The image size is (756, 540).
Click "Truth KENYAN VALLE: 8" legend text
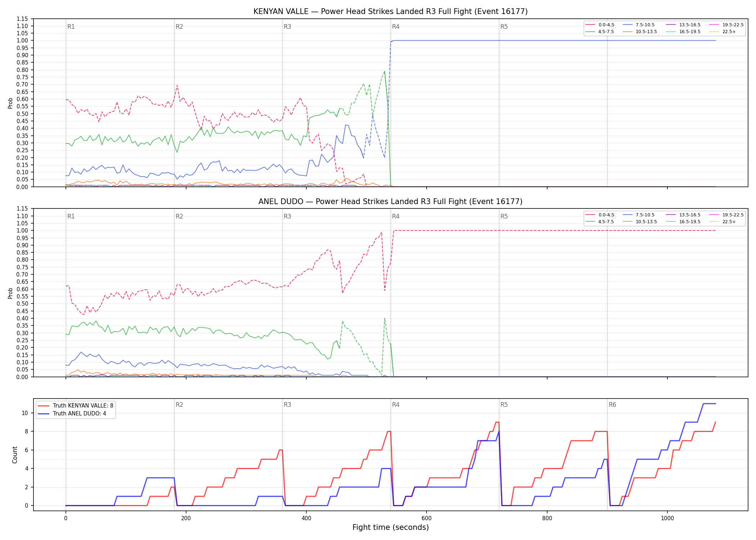pyautogui.click(x=83, y=405)
